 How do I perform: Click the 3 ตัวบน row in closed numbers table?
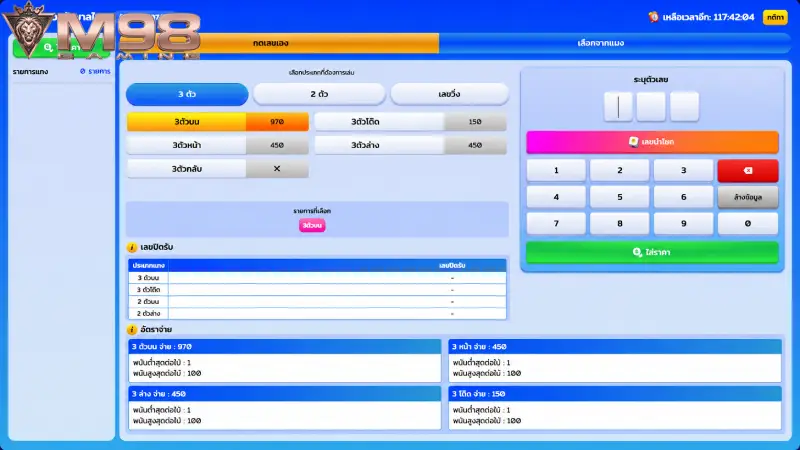317,278
